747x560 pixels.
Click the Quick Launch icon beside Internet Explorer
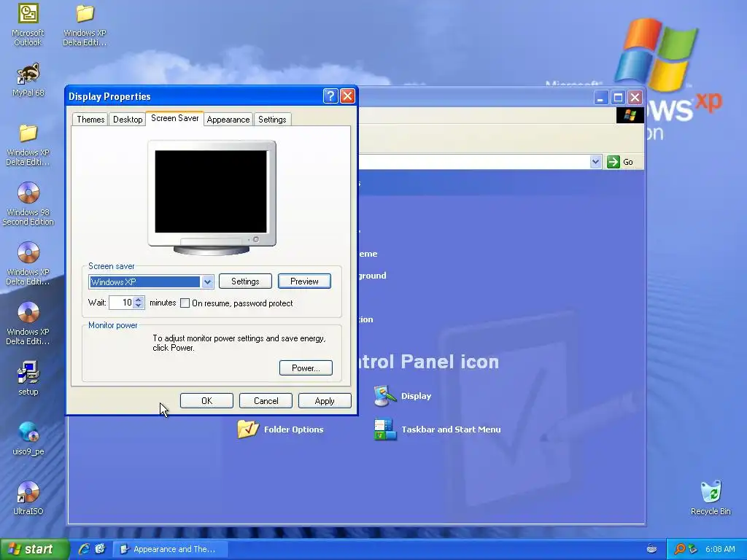click(x=100, y=549)
